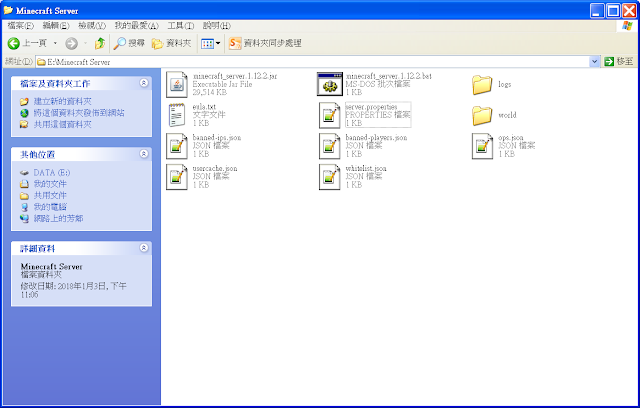Select the file name usercache.json text
Screen dimensions: 640x408
click(215, 168)
